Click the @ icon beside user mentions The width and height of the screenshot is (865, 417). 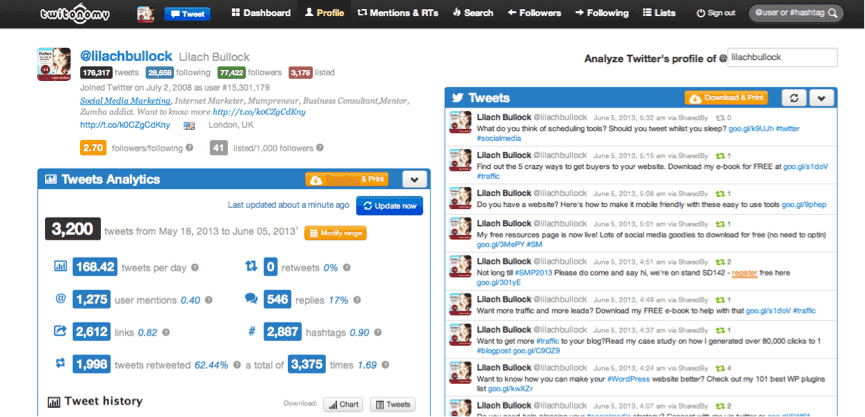point(60,298)
